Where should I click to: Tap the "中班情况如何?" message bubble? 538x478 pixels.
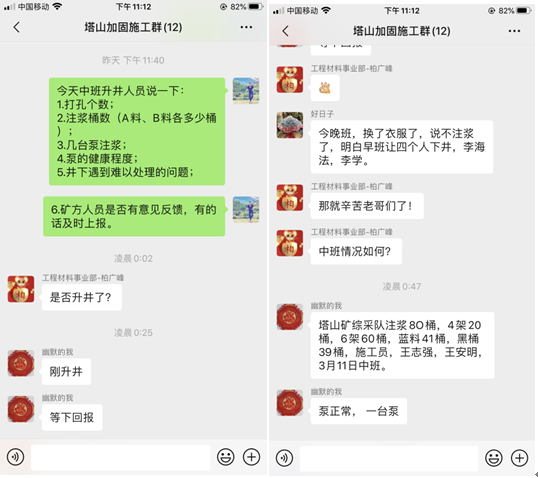pyautogui.click(x=356, y=252)
